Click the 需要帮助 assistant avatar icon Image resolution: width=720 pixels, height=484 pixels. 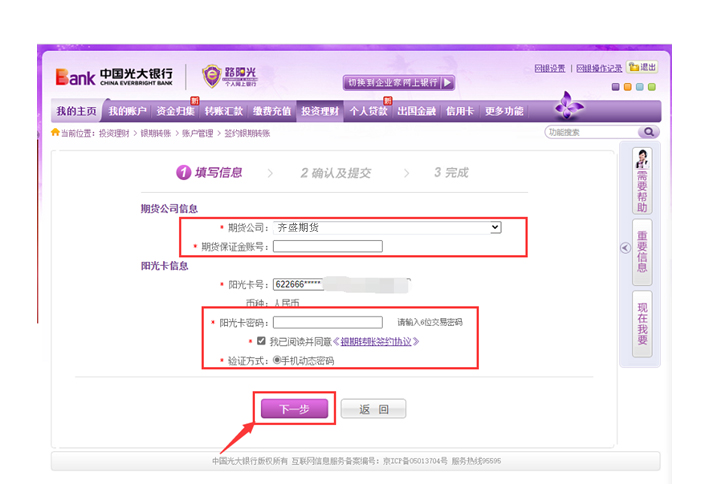642,157
